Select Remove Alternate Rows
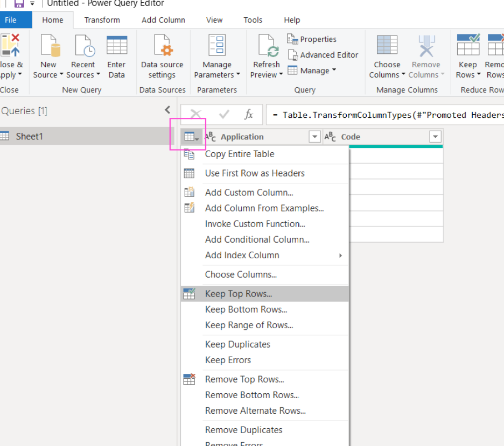The height and width of the screenshot is (446, 504). [x=265, y=410]
